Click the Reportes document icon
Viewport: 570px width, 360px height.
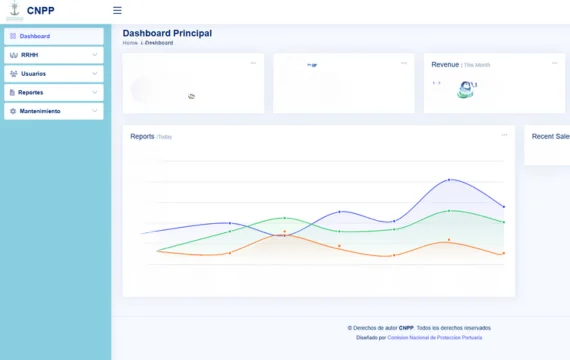(x=12, y=92)
